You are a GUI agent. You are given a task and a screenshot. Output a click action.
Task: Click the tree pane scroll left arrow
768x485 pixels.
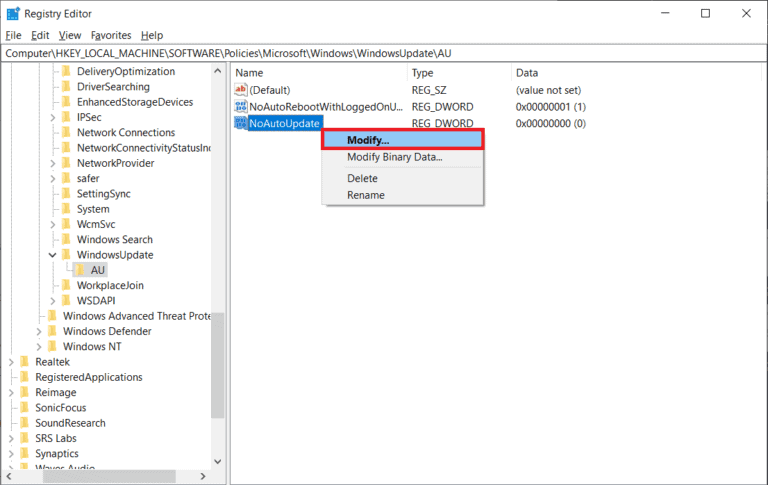point(8,476)
